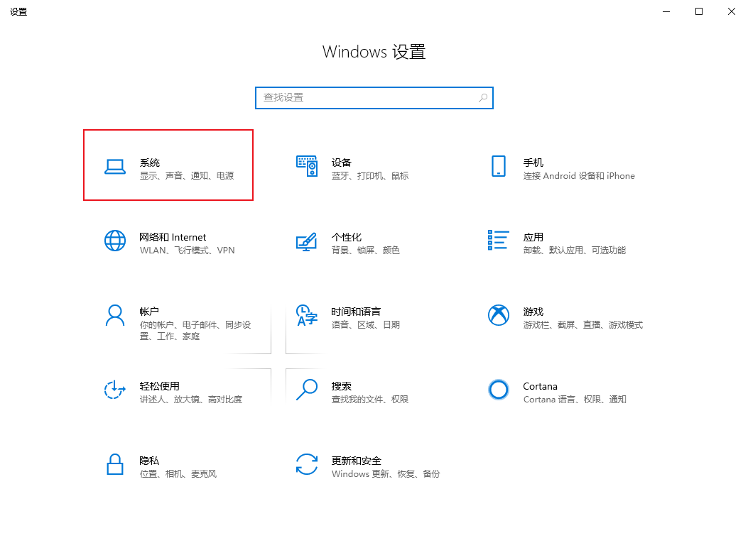Click text 蓝牙、打印机、鼠标

370,176
